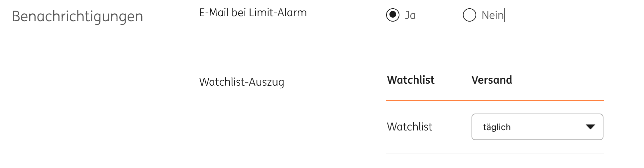Click the orange line under the column headers
Image resolution: width=644 pixels, height=168 pixels.
click(x=494, y=100)
